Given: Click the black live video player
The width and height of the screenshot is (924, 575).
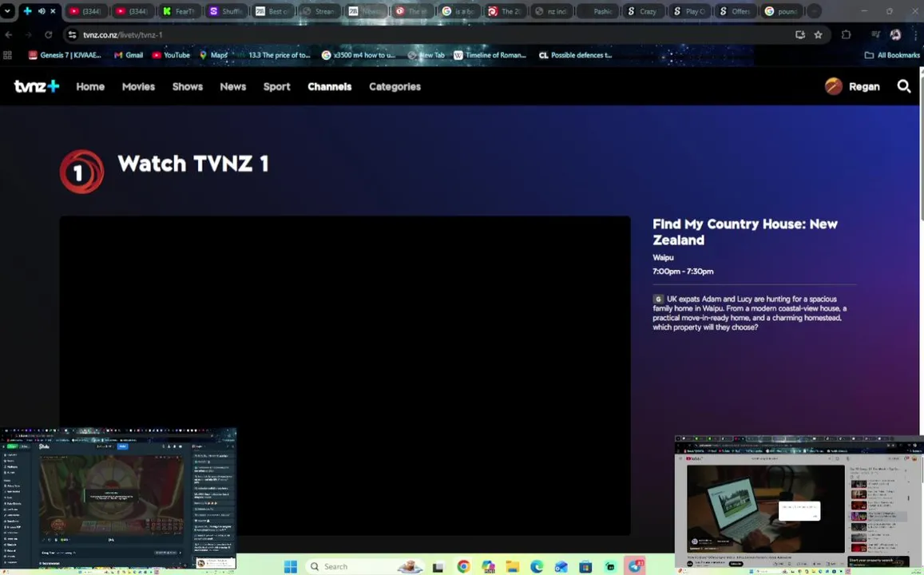Looking at the screenshot, I should [345, 376].
